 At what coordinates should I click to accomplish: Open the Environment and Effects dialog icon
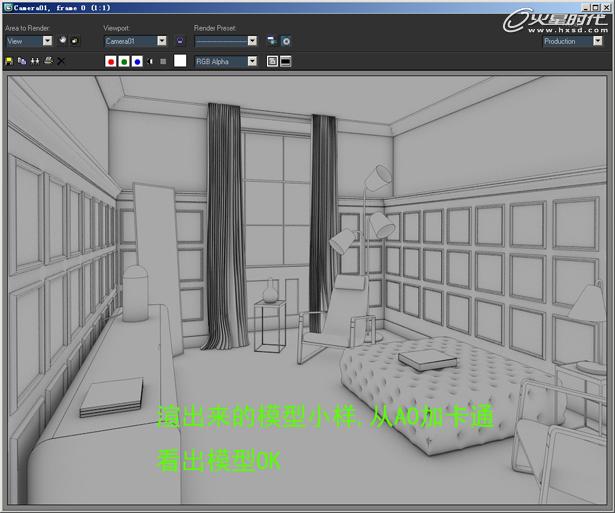click(286, 41)
